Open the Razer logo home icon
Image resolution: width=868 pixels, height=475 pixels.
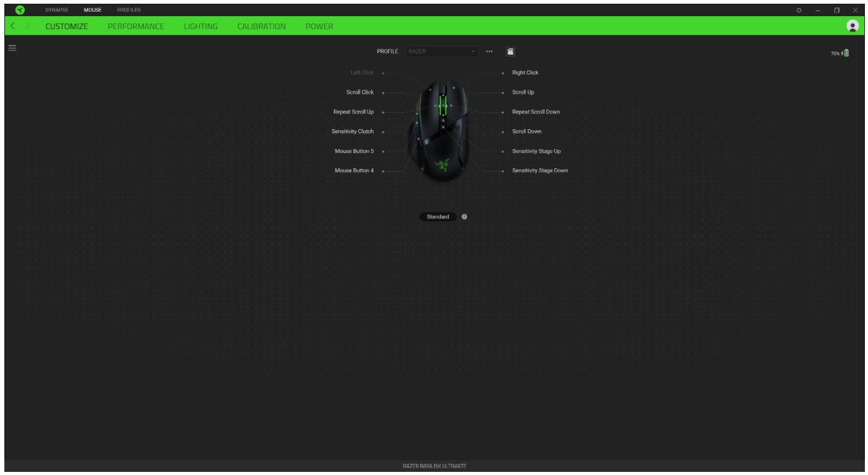pos(21,9)
